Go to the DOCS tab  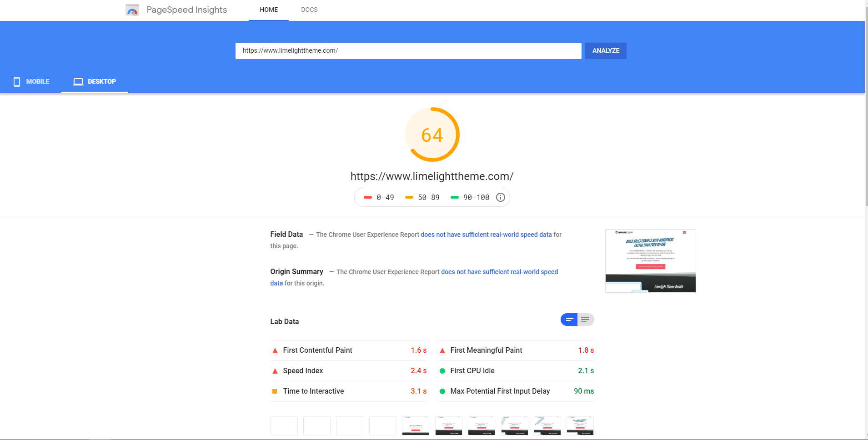309,10
